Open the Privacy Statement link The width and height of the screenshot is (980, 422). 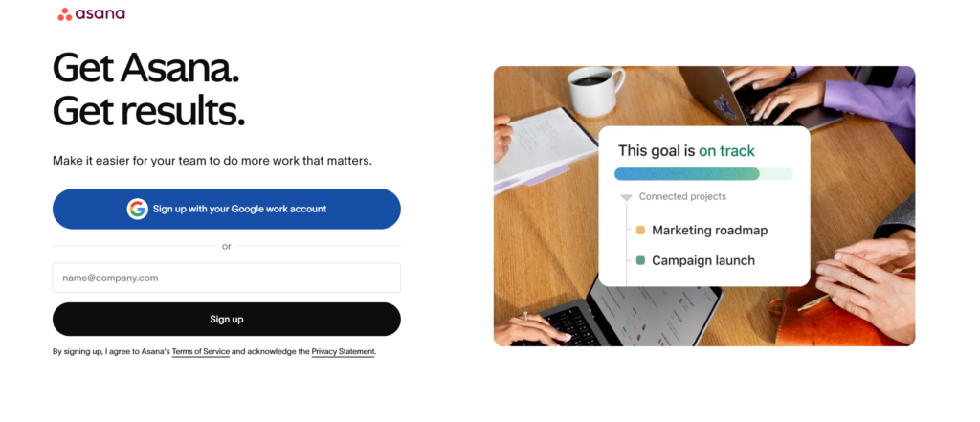click(343, 352)
